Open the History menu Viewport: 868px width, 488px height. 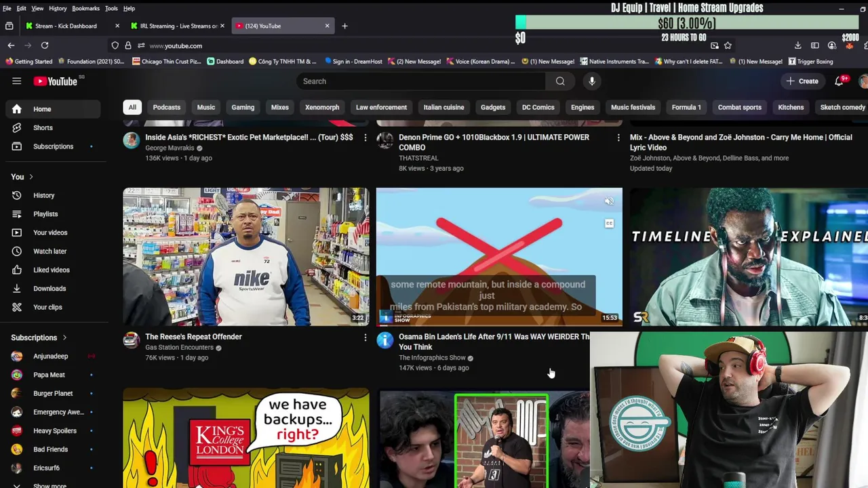[x=58, y=8]
